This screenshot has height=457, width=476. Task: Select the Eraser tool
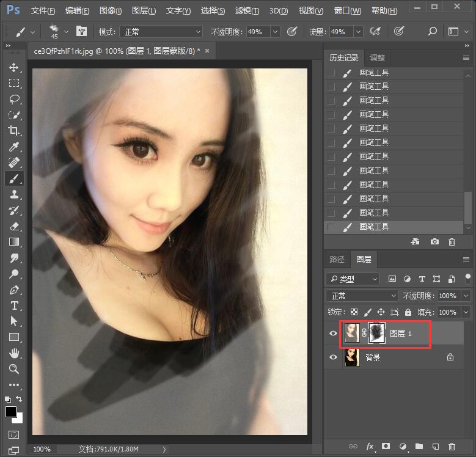pos(13,227)
